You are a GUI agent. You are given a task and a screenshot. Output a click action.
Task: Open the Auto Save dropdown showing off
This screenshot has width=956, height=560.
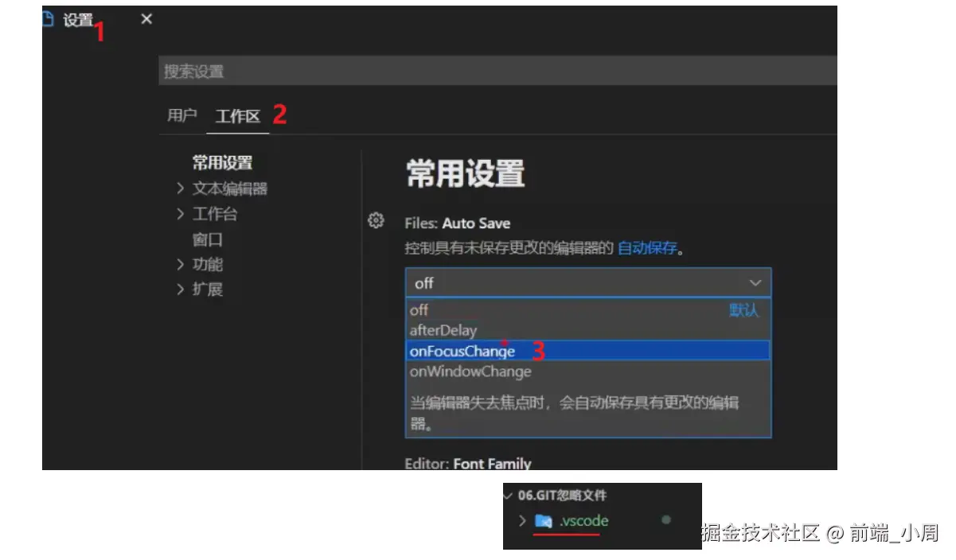[x=588, y=282]
